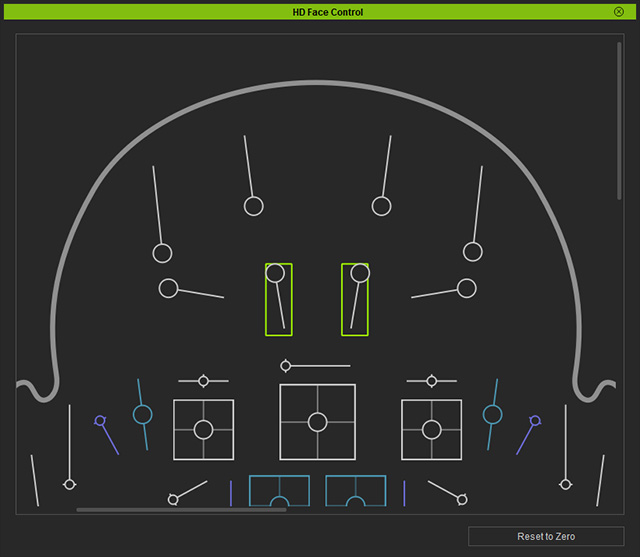Select the center horizontal slider handle above large pad
Image resolution: width=640 pixels, height=557 pixels.
click(x=286, y=366)
